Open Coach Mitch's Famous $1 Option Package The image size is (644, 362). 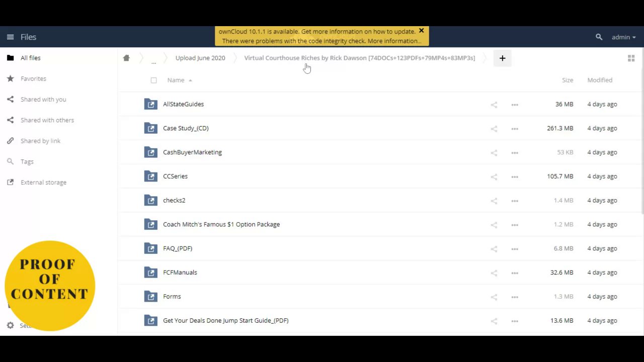(x=221, y=224)
